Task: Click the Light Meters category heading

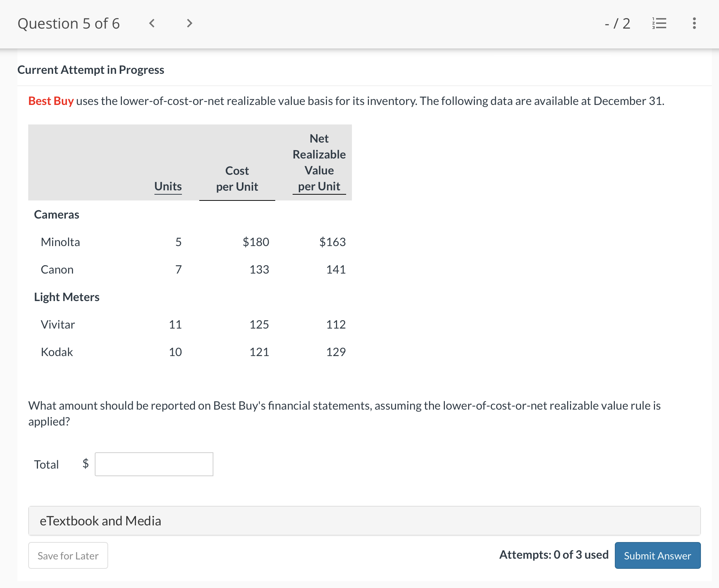Action: coord(67,297)
